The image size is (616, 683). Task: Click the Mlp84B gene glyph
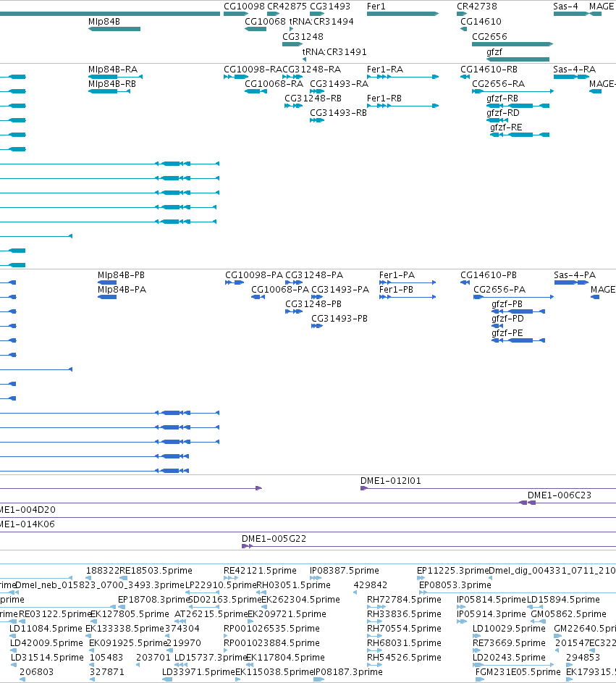114,29
